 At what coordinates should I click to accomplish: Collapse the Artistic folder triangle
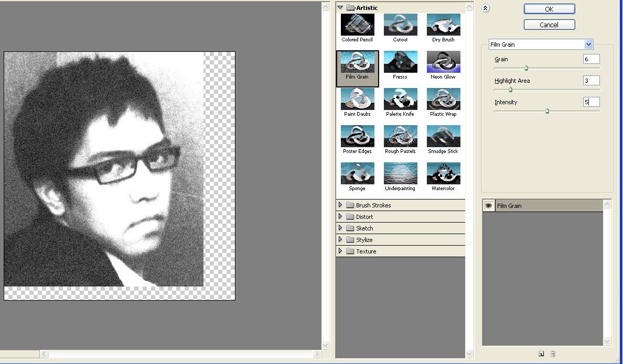point(340,7)
